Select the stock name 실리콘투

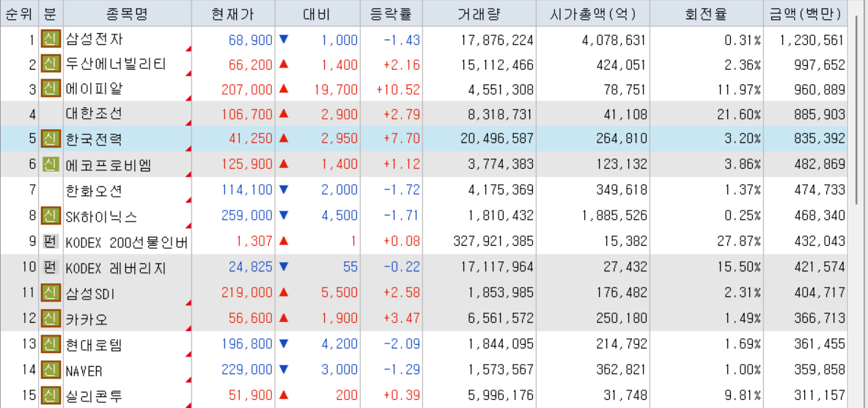click(x=95, y=396)
